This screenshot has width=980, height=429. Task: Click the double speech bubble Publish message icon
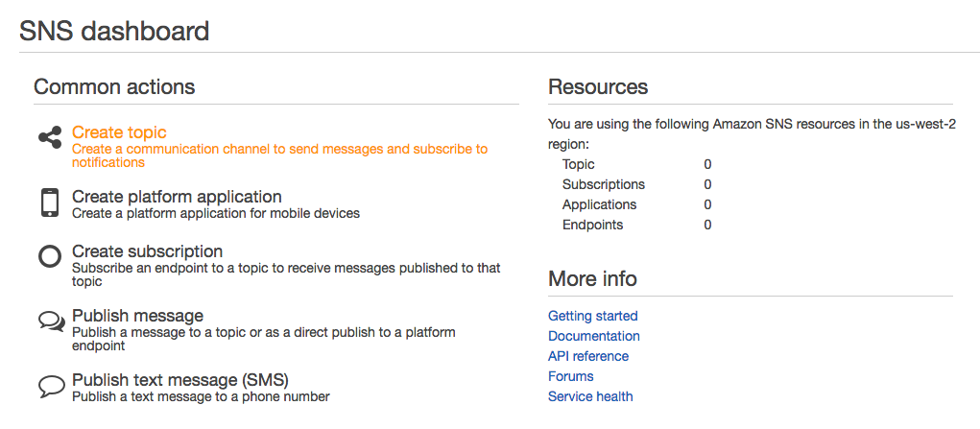point(51,322)
